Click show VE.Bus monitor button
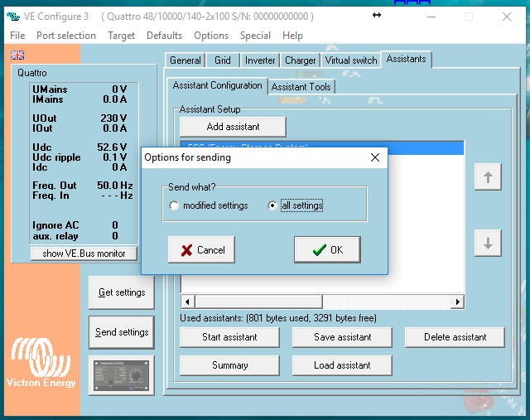The image size is (530, 420). [x=84, y=253]
